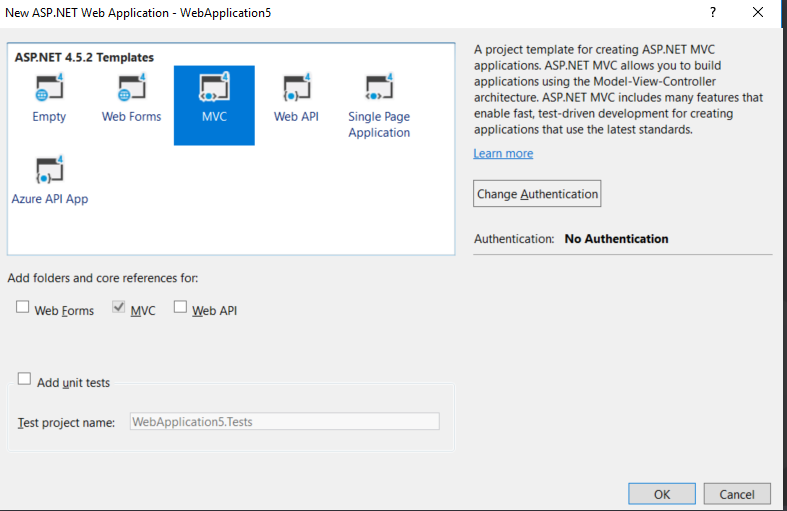Check the Web API references checkbox
The width and height of the screenshot is (787, 511).
(180, 307)
